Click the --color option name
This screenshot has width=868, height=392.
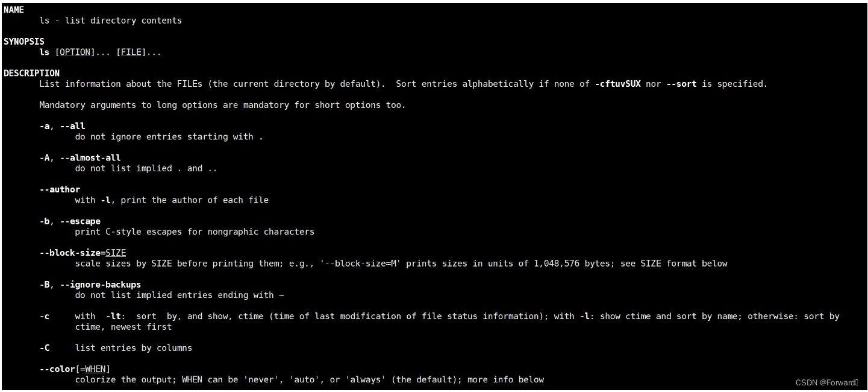(57, 369)
